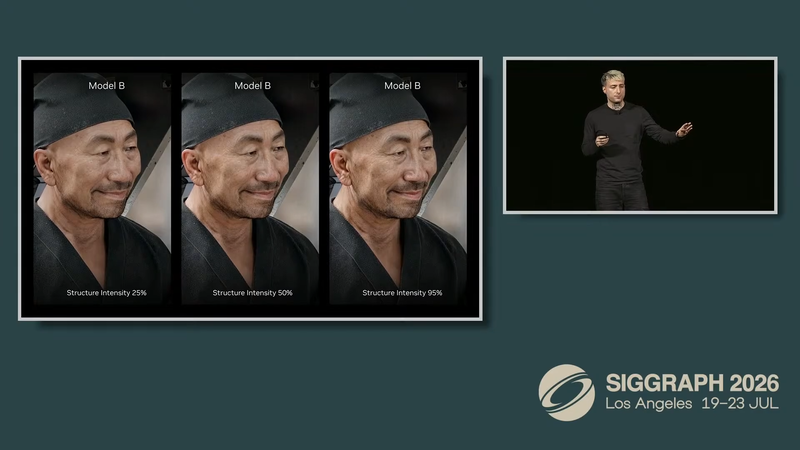The image size is (800, 450).
Task: Click the small corner icon in middle Model B panel
Action: 314,84
